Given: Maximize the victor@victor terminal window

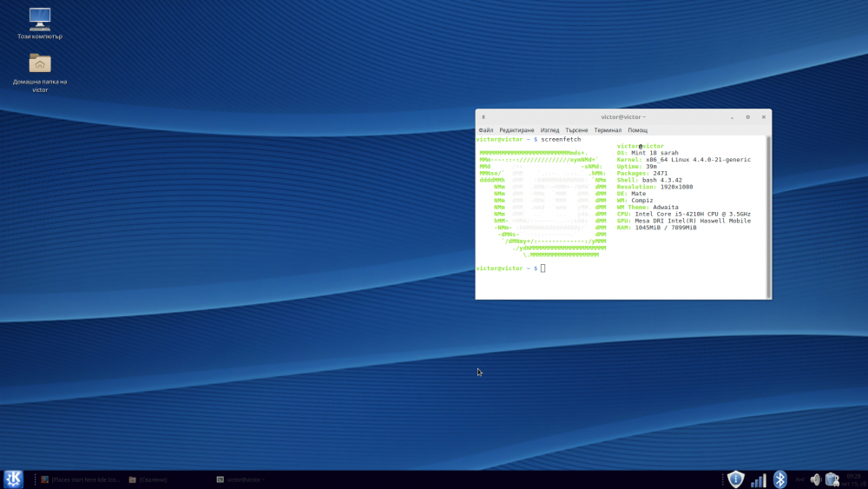Looking at the screenshot, I should [748, 117].
